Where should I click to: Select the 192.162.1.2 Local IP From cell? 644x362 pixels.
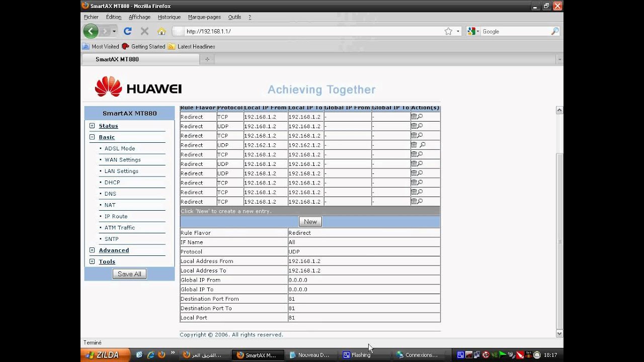(x=266, y=145)
